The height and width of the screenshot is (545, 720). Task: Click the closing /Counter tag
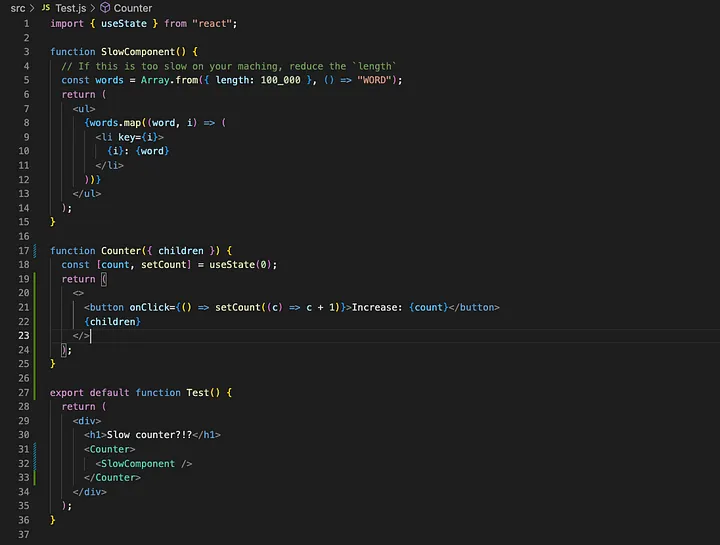click(112, 478)
